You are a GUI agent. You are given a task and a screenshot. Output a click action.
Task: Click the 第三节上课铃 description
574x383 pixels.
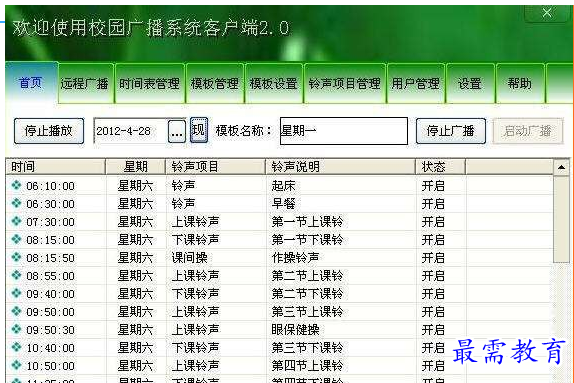click(x=307, y=311)
